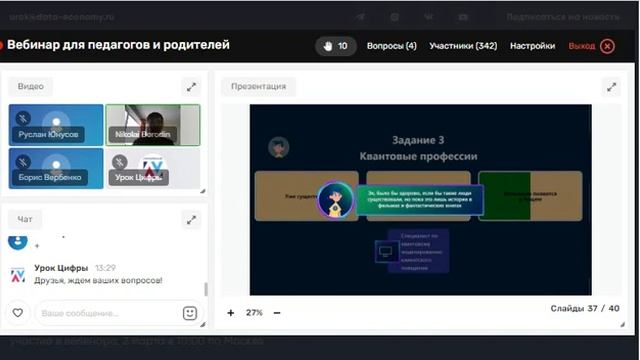Click the urokidata-economy.ru site address
The height and width of the screenshot is (360, 640).
(x=62, y=17)
